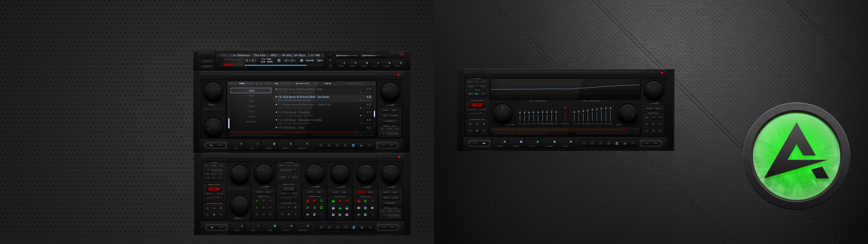Click CURRENT button in playlist window
Screen dimensions: 868x244
(390, 121)
